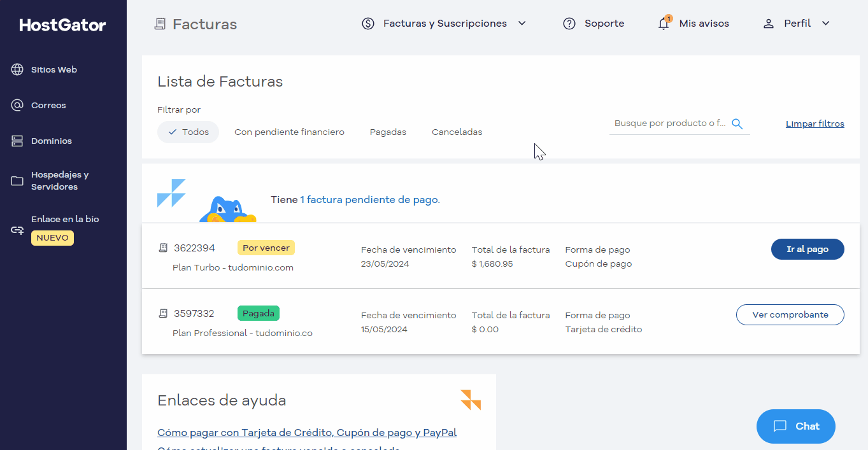Open the Perfil menu
Image resolution: width=868 pixels, height=450 pixels.
(x=797, y=24)
